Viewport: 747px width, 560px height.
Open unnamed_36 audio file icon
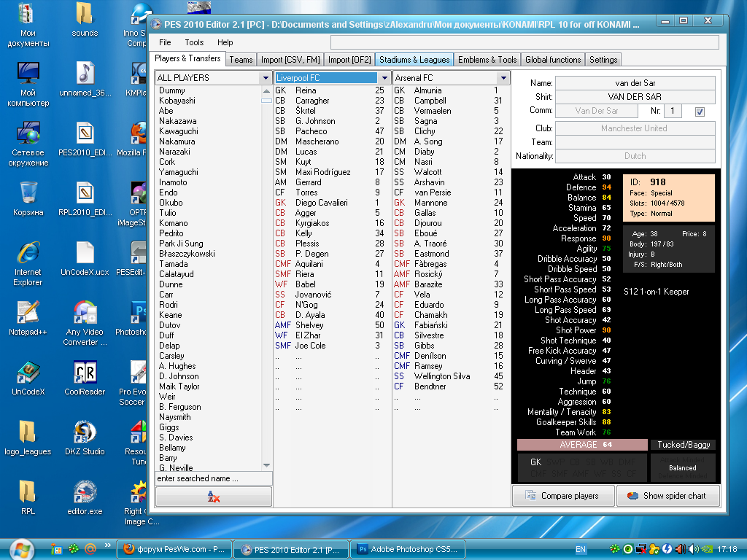click(85, 80)
